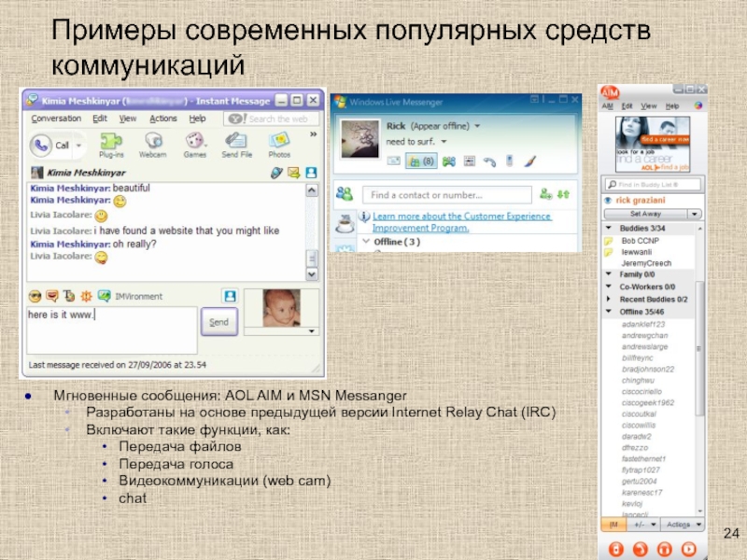The height and width of the screenshot is (560, 747).
Task: Collapse the Buddies 3/34 group
Action: 609,228
